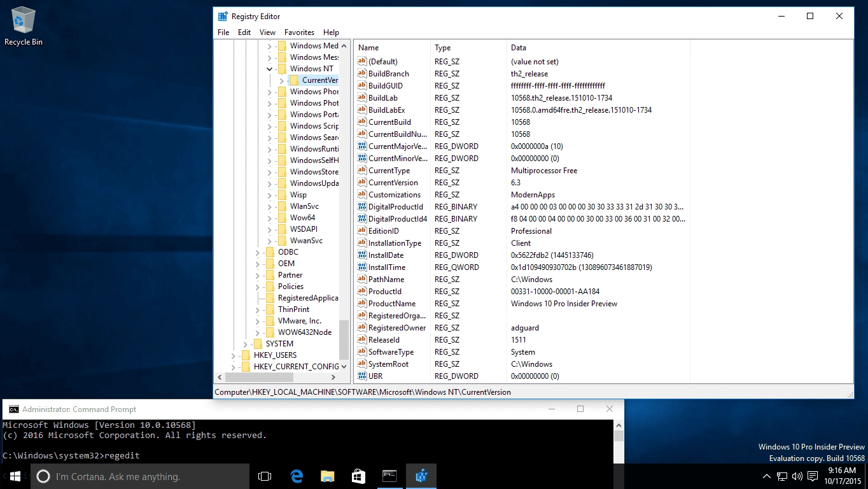Viewport: 868px width, 489px height.
Task: Select the DigitalProductId4 binary icon
Action: tap(362, 219)
